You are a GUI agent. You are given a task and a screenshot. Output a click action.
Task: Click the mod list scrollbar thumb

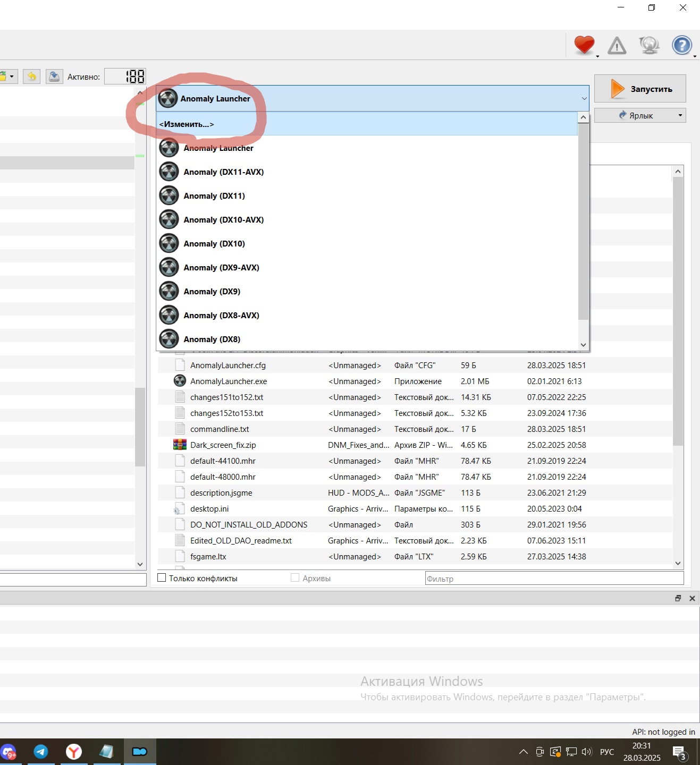click(x=140, y=427)
